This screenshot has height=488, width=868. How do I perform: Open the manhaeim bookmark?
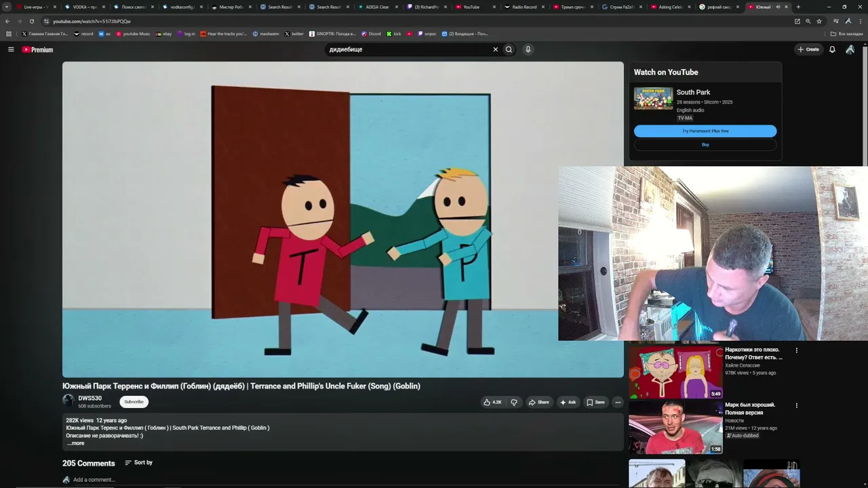point(265,34)
